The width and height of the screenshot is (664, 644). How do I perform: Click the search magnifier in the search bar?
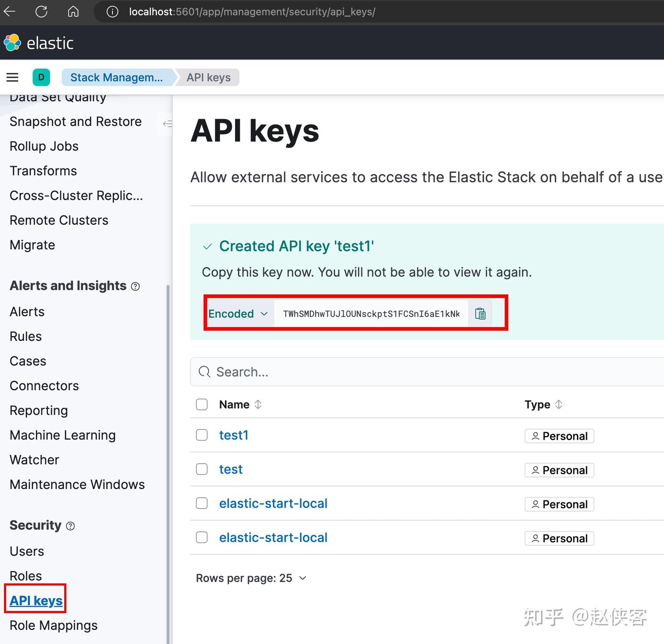click(204, 372)
